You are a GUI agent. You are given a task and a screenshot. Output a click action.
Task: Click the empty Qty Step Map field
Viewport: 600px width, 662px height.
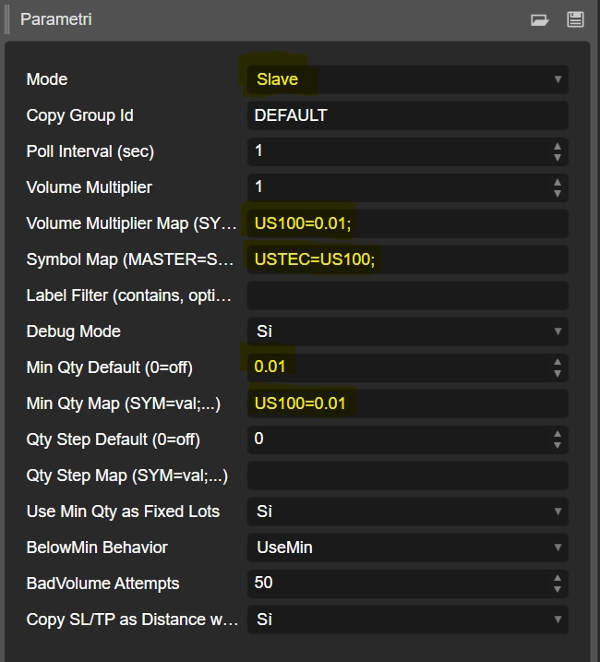tap(407, 476)
